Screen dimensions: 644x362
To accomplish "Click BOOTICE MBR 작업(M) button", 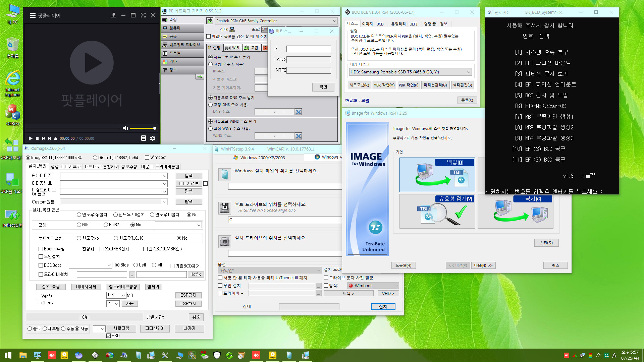I will (384, 85).
